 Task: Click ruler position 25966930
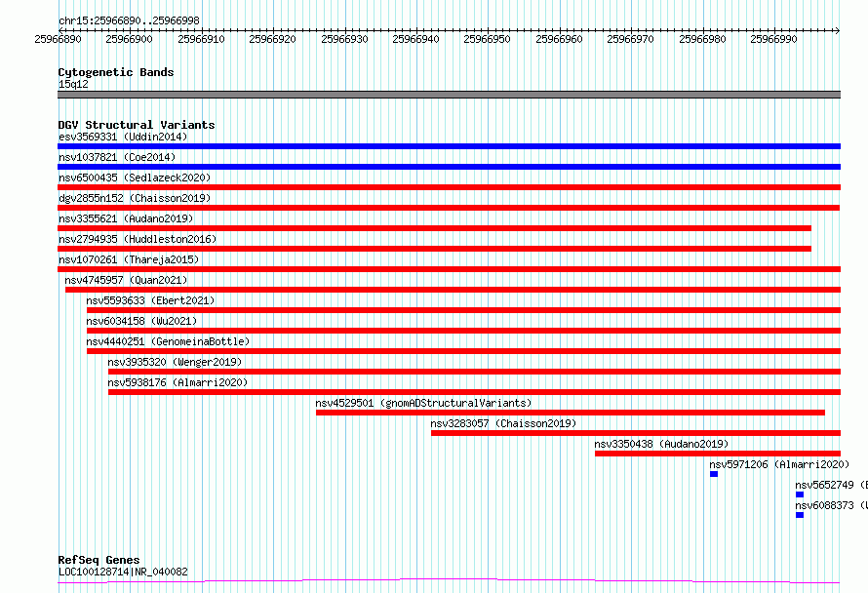click(344, 39)
